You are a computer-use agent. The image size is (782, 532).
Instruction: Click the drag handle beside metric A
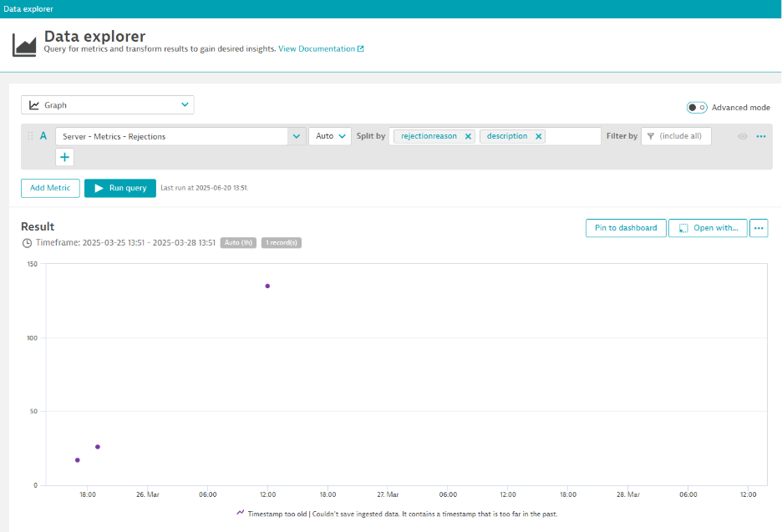[x=31, y=136]
